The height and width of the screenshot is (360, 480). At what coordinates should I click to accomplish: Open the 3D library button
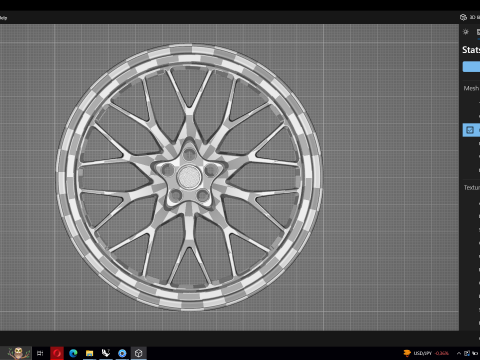point(470,17)
